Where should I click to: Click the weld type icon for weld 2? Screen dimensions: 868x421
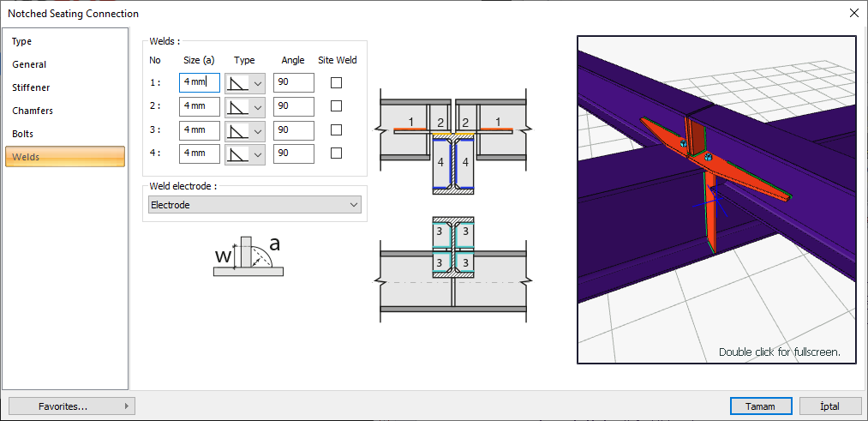tap(237, 107)
